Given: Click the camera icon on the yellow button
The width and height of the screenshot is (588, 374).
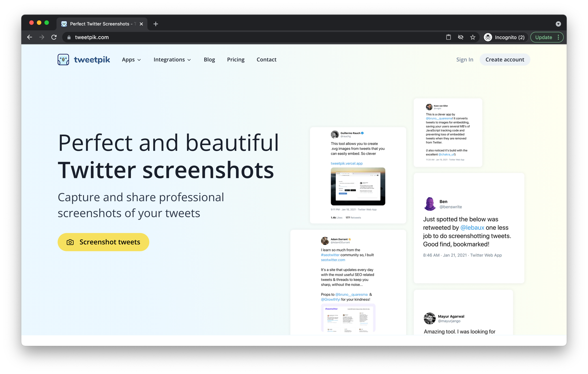Looking at the screenshot, I should (70, 242).
